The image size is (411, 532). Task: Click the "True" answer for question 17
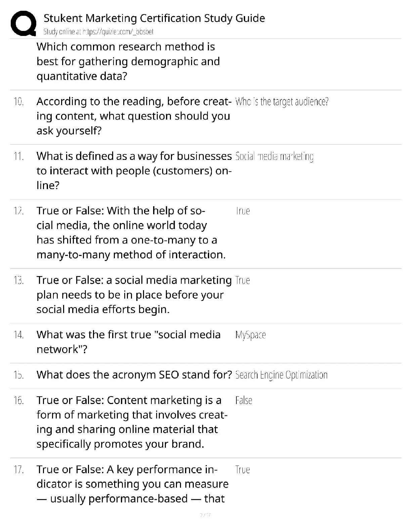pos(243,470)
